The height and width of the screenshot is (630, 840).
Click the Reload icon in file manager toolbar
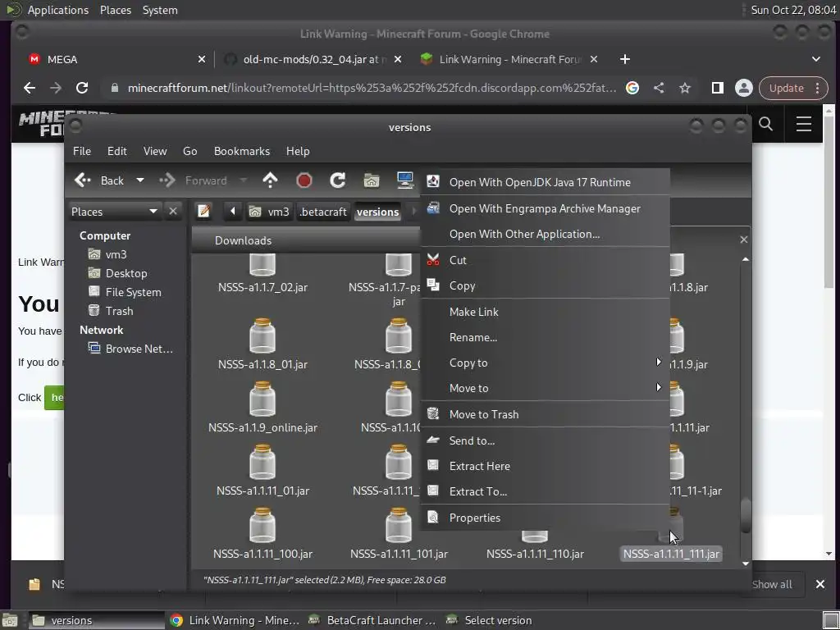tap(337, 180)
